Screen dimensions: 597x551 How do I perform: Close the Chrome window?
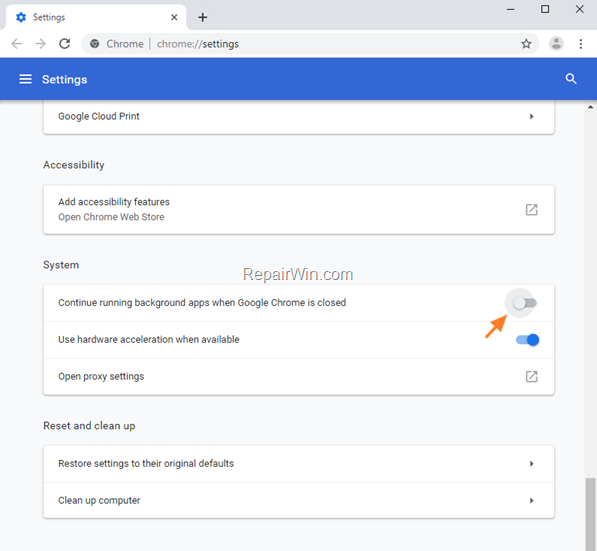pyautogui.click(x=579, y=9)
